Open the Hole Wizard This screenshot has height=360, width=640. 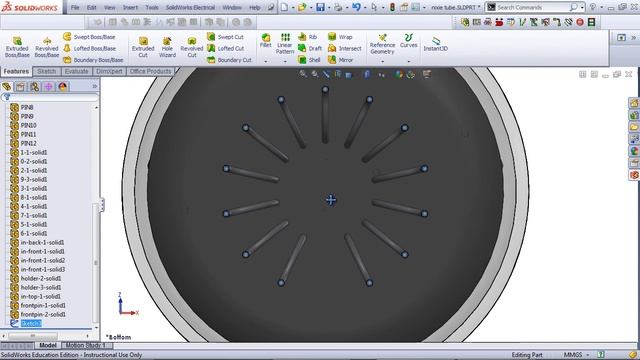pos(167,47)
